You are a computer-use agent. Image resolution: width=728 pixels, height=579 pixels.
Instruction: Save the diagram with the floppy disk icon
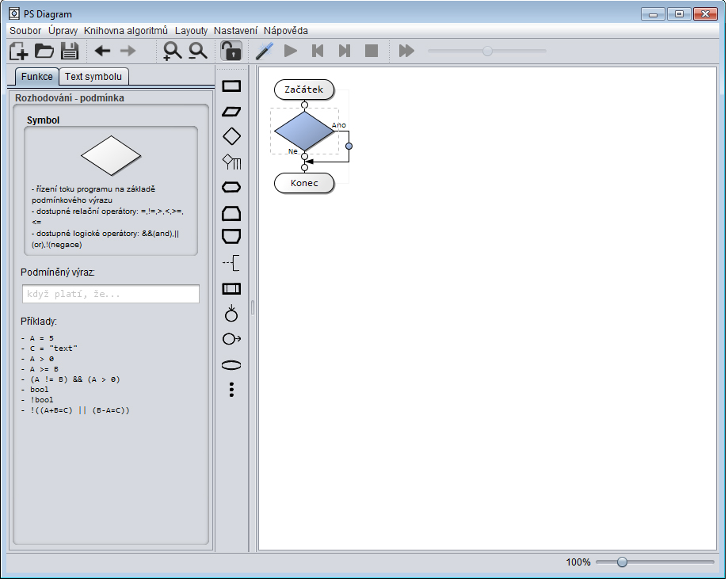69,51
